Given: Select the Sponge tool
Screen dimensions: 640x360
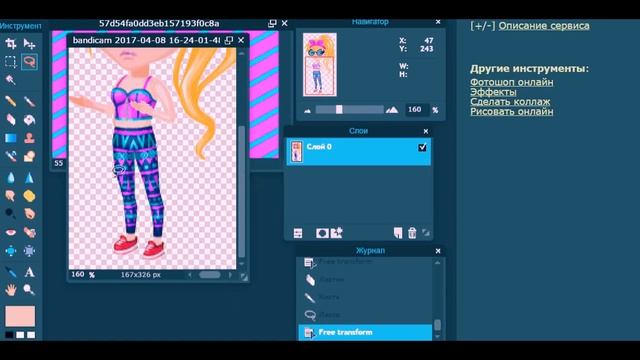Looking at the screenshot, I should 29,196.
